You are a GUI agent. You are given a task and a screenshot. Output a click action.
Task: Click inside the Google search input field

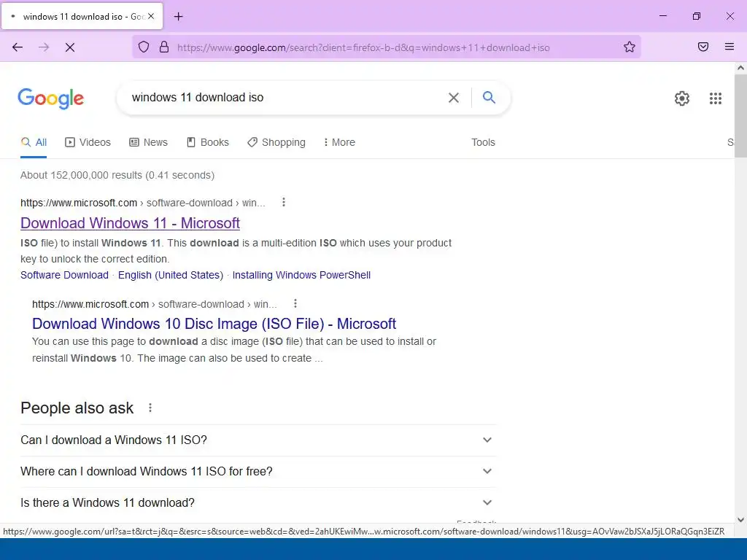(x=284, y=98)
